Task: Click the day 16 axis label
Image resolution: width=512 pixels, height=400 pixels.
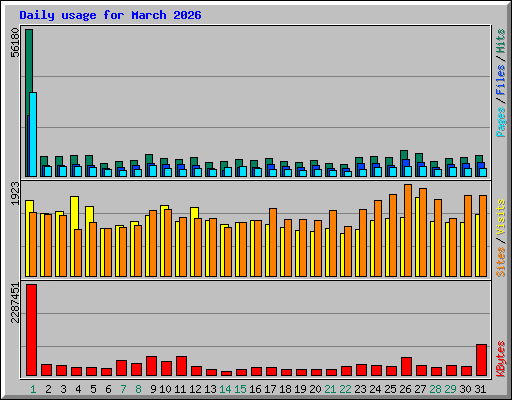Action: point(255,389)
